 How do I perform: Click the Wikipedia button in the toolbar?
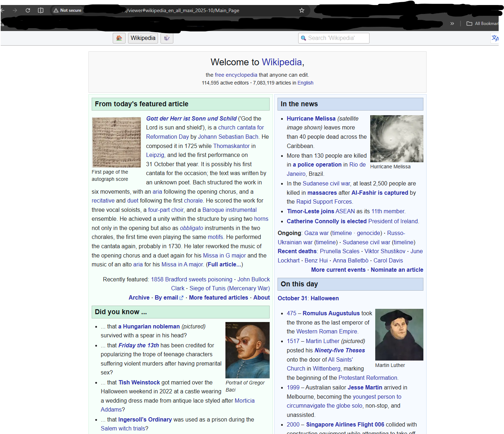[143, 38]
